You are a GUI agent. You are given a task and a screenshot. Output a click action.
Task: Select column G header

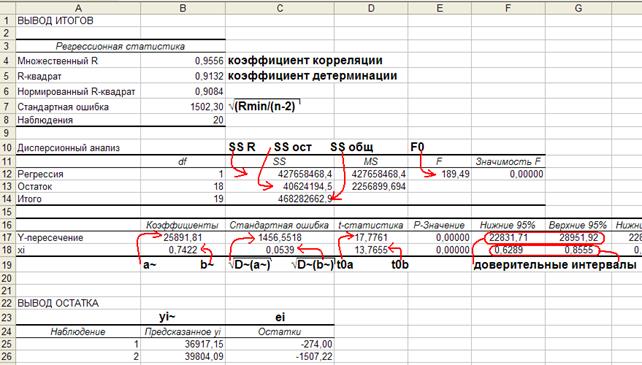click(x=578, y=8)
